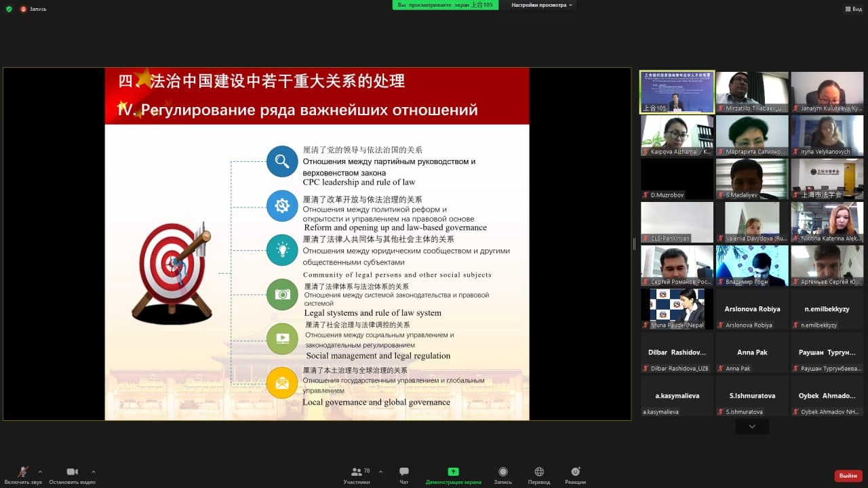
Task: Select Владимир Горн video thumbnail
Action: point(752,265)
